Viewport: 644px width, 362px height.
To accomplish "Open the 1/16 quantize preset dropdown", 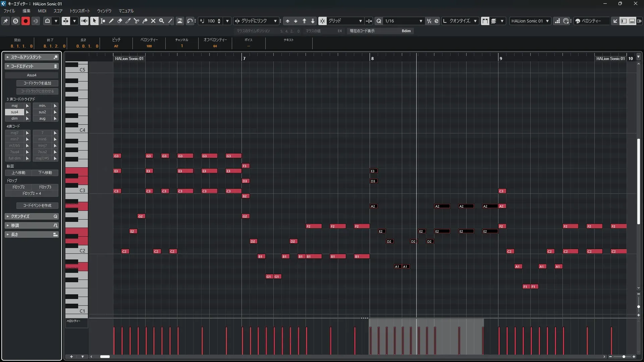I will (x=421, y=21).
